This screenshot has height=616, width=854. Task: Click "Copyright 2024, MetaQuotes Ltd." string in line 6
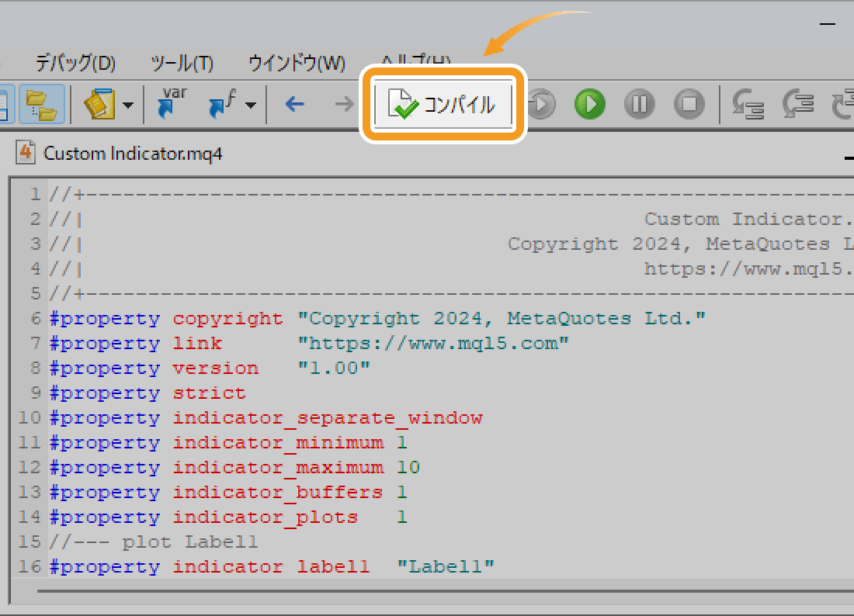click(x=502, y=318)
